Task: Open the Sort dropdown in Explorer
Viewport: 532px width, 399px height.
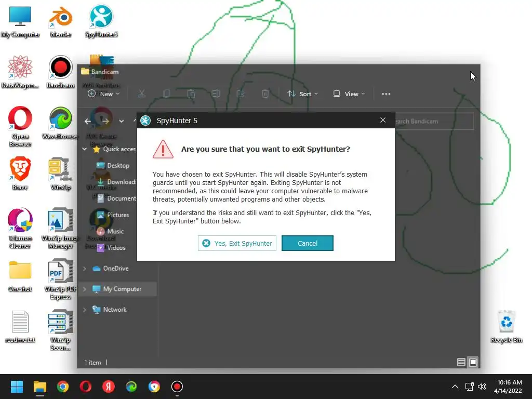Action: click(x=303, y=94)
